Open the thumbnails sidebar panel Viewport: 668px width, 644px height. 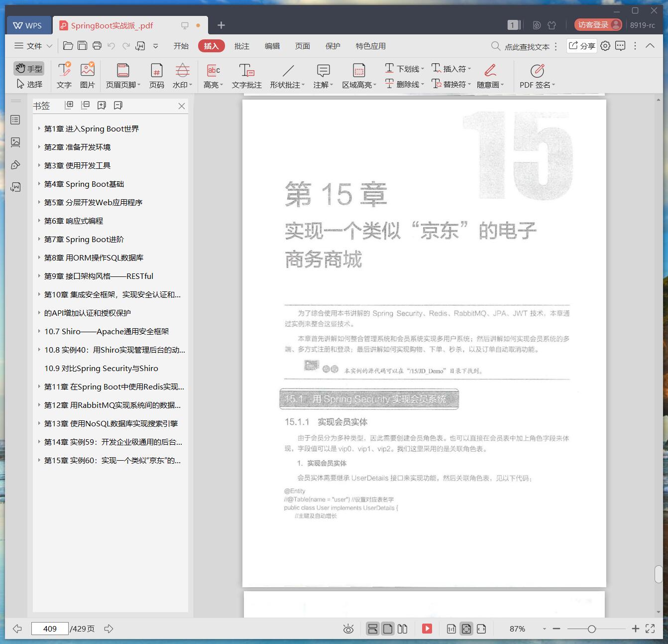pos(15,142)
